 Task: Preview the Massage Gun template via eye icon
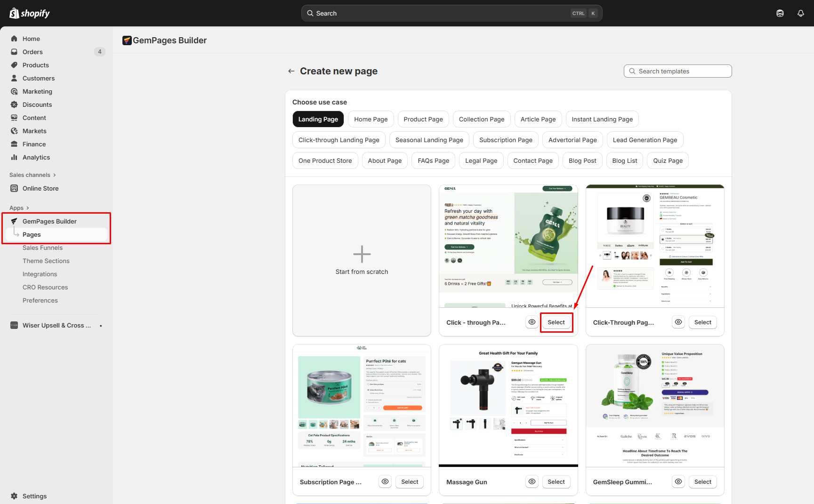(532, 481)
